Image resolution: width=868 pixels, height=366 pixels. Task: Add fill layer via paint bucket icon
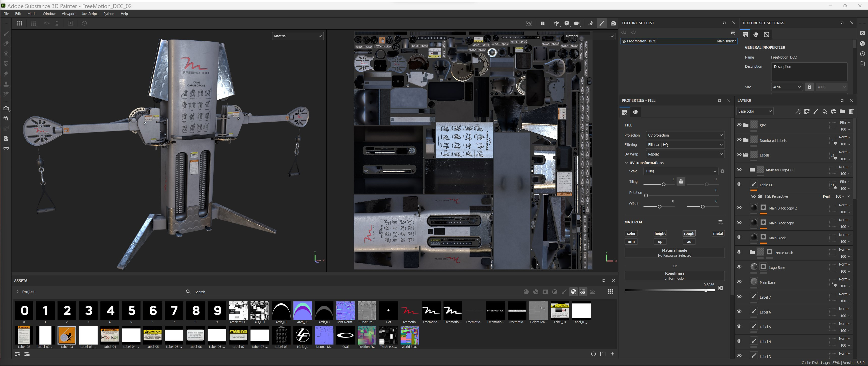point(824,111)
